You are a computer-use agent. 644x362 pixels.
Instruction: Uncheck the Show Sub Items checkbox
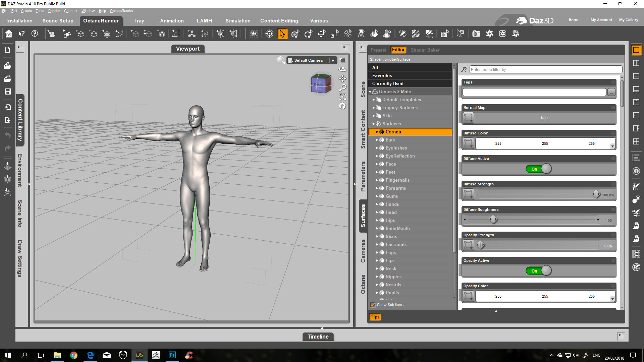[x=373, y=305]
